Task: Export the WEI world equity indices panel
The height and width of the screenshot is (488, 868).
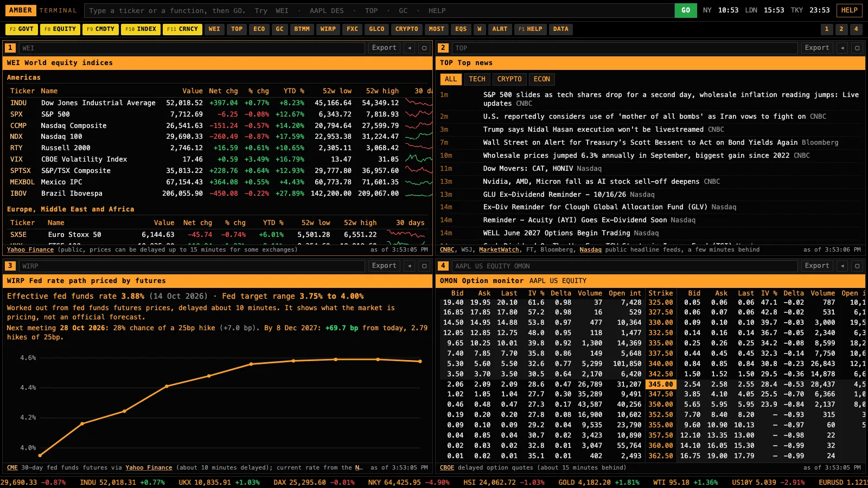Action: pos(384,48)
